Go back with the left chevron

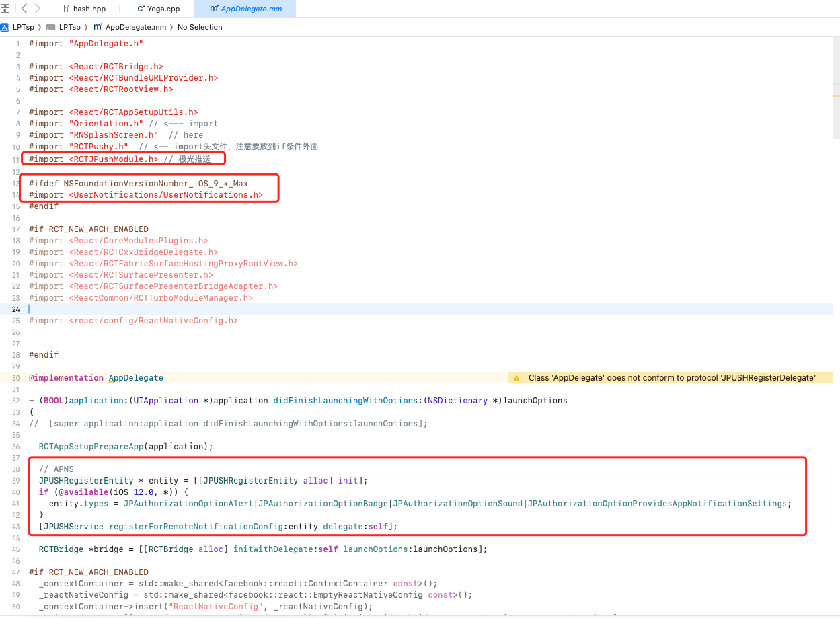point(24,9)
